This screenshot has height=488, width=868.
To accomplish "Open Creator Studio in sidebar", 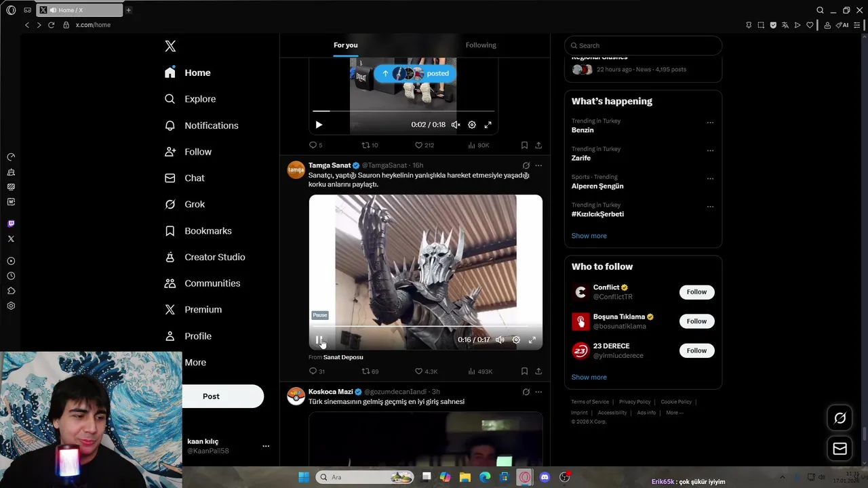I will pos(205,257).
